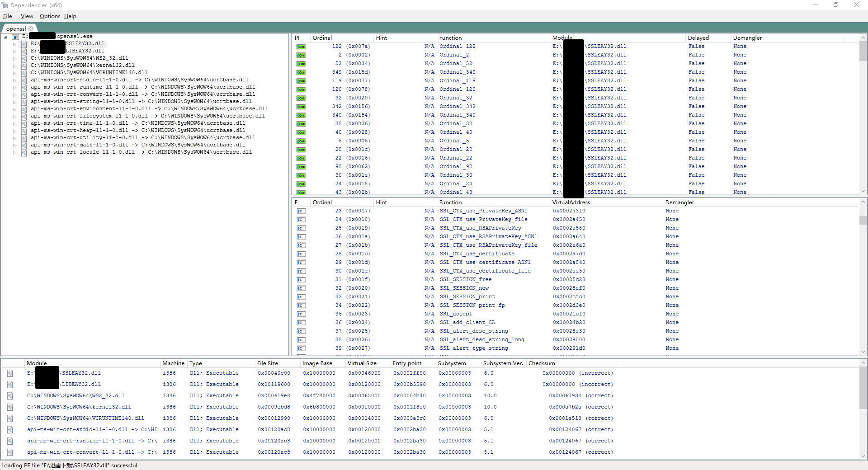
Task: Click the DLL icon beside WS2_32.dll in tree
Action: 24,58
